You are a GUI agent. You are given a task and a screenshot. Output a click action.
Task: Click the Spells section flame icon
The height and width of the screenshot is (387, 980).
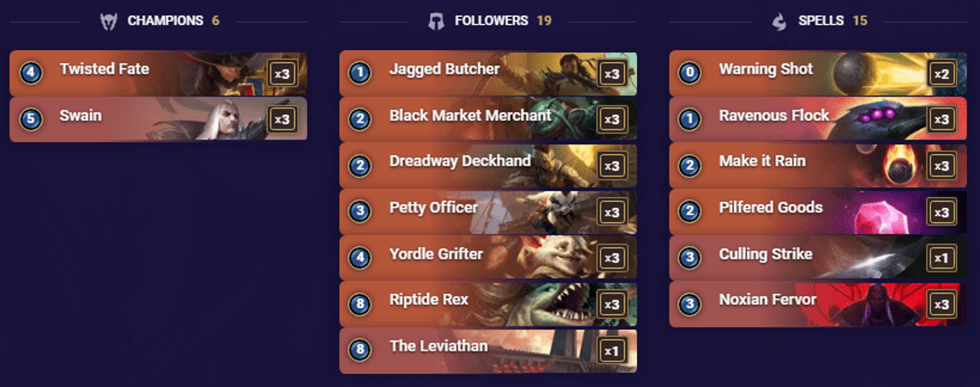pyautogui.click(x=779, y=21)
